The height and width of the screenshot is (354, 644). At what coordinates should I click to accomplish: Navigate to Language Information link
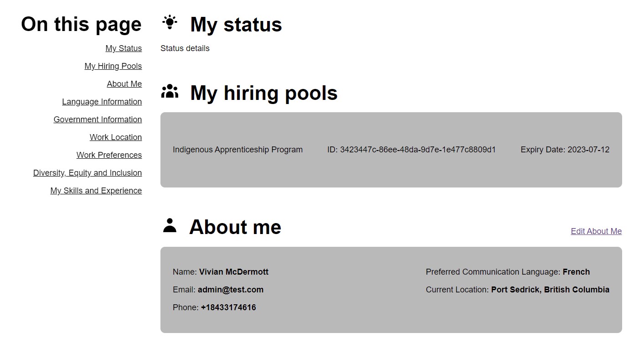[102, 102]
